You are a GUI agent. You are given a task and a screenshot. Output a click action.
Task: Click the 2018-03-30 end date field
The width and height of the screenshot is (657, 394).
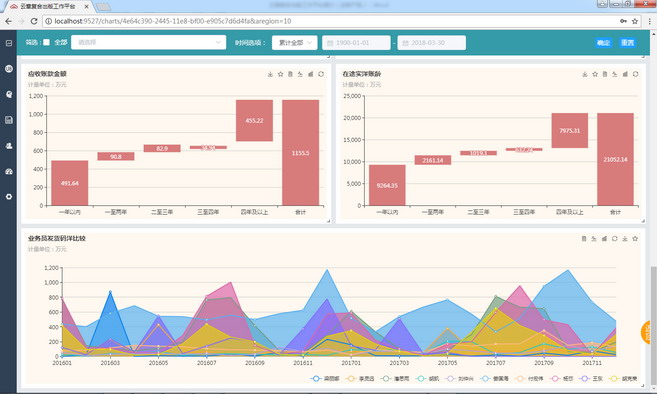pos(432,43)
